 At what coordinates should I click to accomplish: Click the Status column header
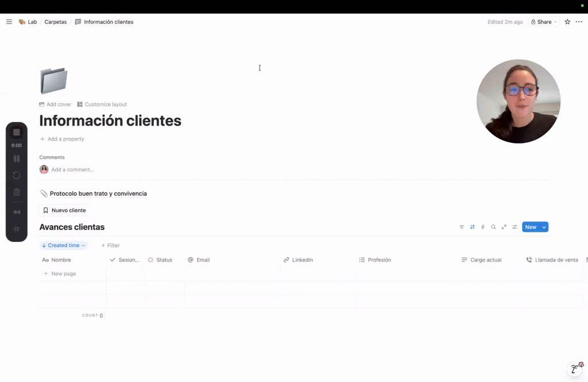click(x=160, y=260)
